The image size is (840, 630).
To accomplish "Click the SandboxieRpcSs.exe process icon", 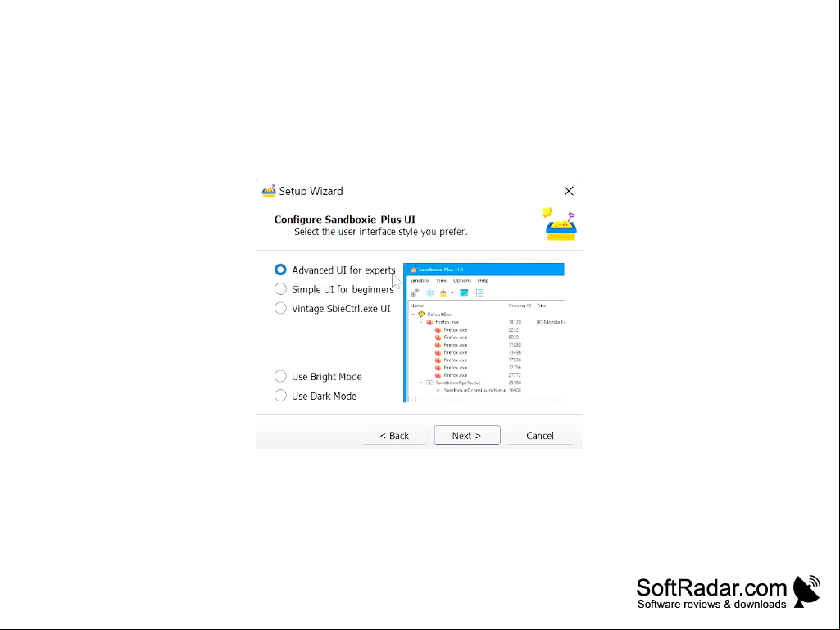I will [429, 383].
